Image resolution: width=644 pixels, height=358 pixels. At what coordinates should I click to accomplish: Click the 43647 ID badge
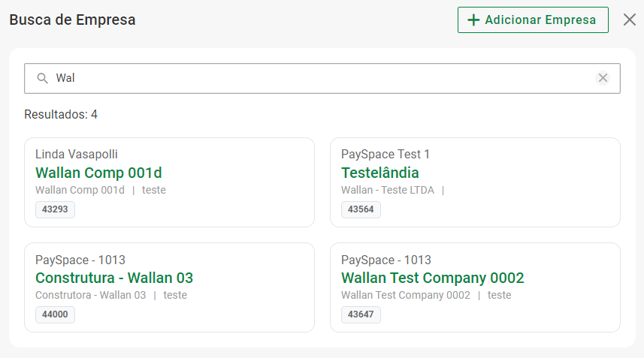coord(361,314)
